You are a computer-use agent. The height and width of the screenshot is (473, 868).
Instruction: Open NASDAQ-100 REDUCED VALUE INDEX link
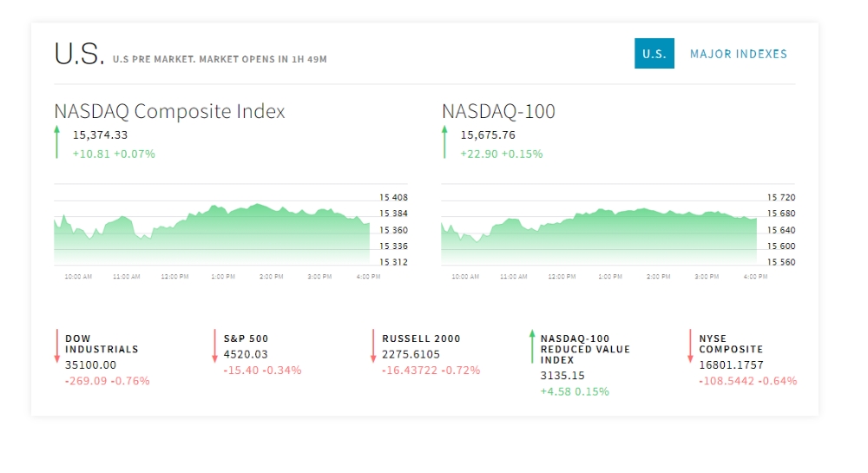pos(585,349)
